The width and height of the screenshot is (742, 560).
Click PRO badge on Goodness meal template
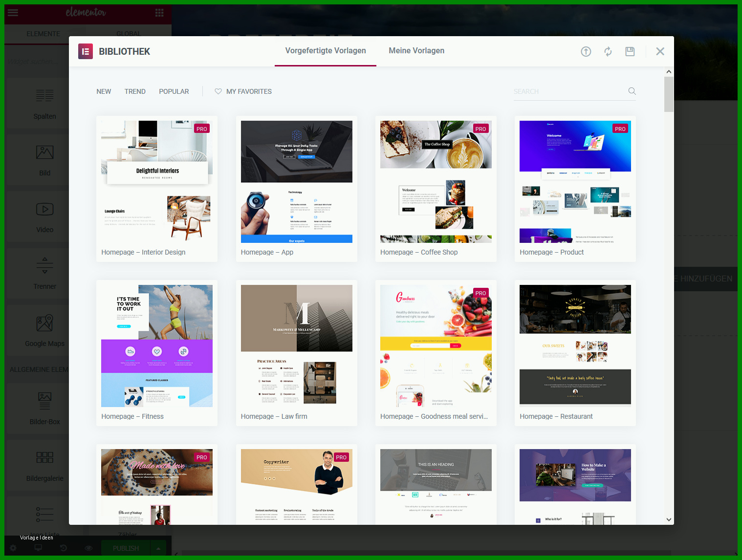[x=481, y=293]
